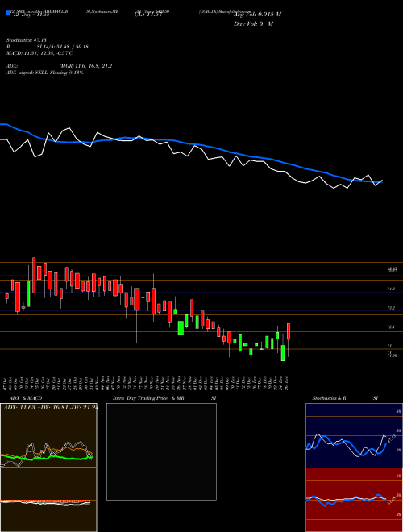Click the "Stochastics & R" panel title

330,398
